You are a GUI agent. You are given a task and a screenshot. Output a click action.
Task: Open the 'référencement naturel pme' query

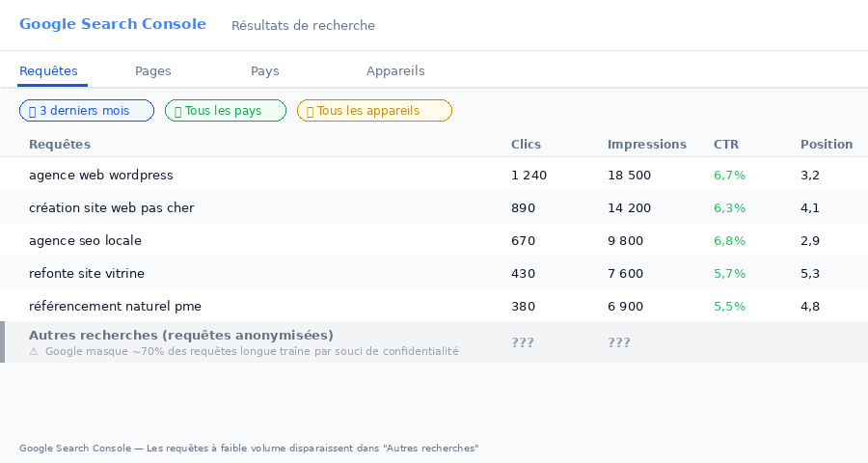[x=115, y=307]
